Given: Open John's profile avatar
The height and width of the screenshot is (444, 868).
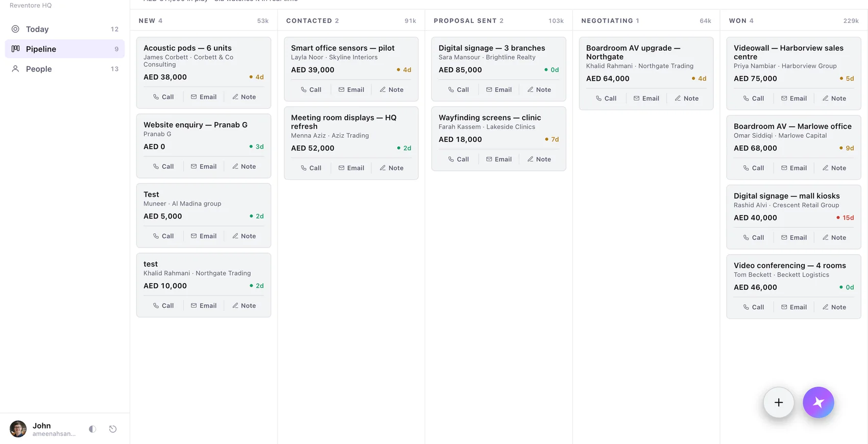Looking at the screenshot, I should (x=18, y=429).
